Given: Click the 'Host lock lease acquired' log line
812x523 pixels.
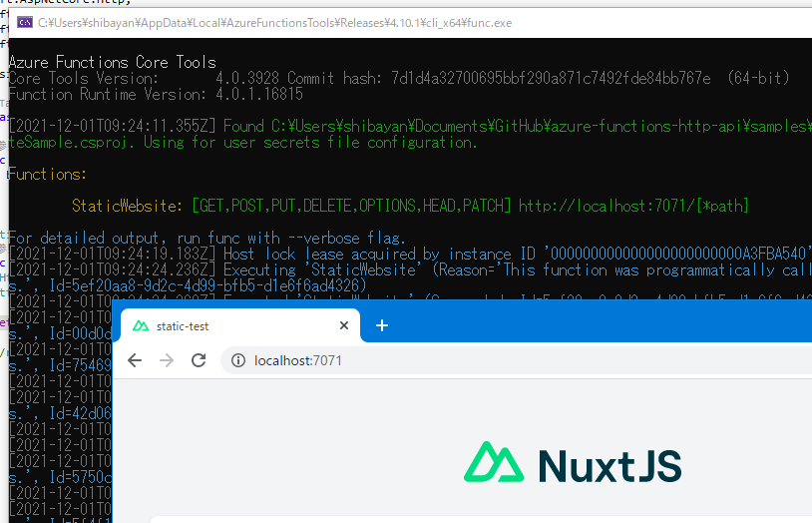Looking at the screenshot, I should [410, 254].
